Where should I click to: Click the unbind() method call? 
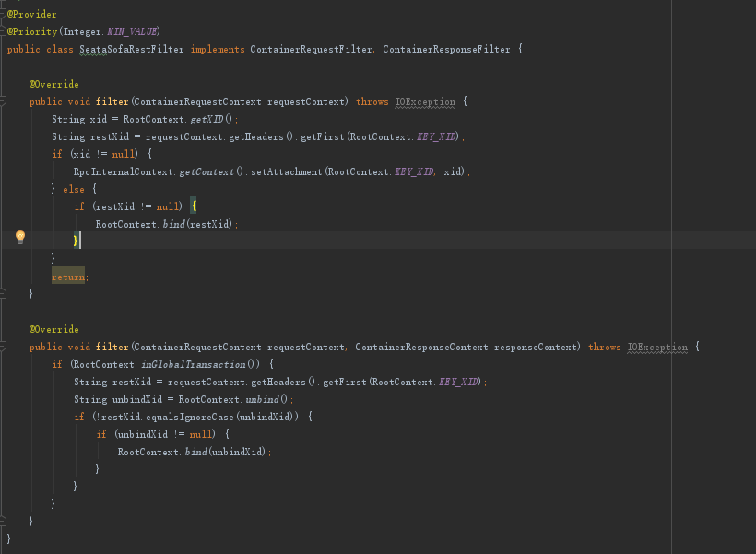click(266, 399)
